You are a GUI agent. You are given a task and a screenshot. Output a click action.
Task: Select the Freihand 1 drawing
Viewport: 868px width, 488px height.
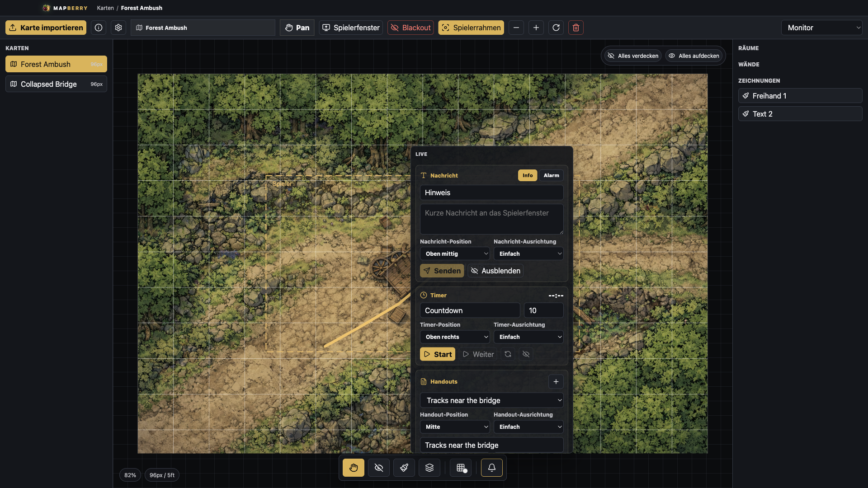click(x=800, y=96)
